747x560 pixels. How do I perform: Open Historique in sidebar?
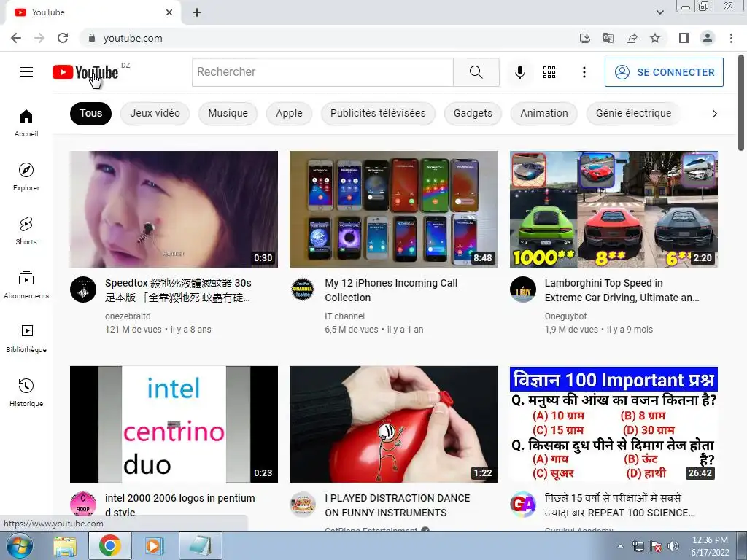[x=26, y=393]
